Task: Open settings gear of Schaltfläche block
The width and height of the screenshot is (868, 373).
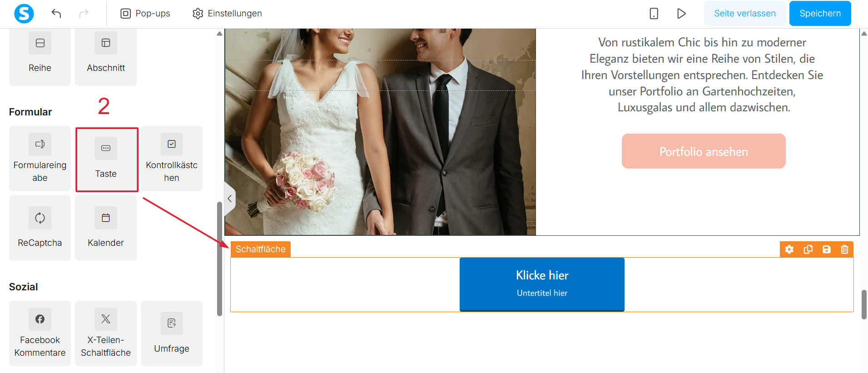Action: coord(789,249)
